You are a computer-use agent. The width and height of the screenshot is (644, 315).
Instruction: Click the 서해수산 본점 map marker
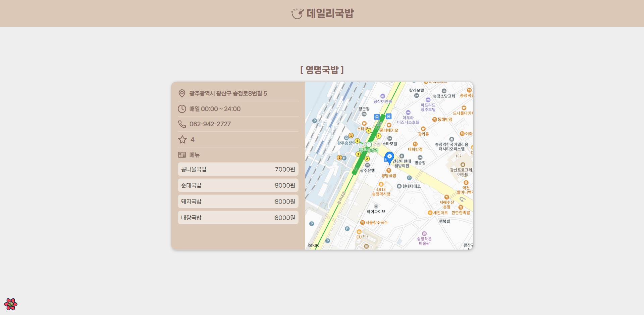[446, 197]
